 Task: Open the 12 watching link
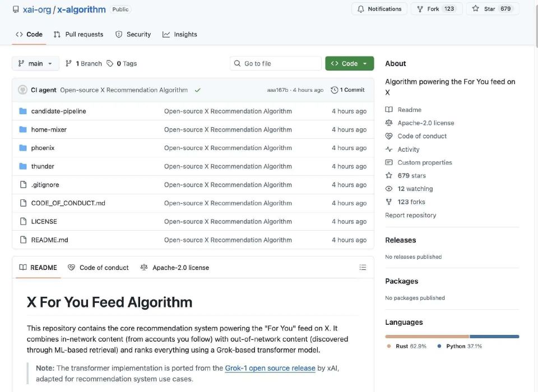click(415, 189)
